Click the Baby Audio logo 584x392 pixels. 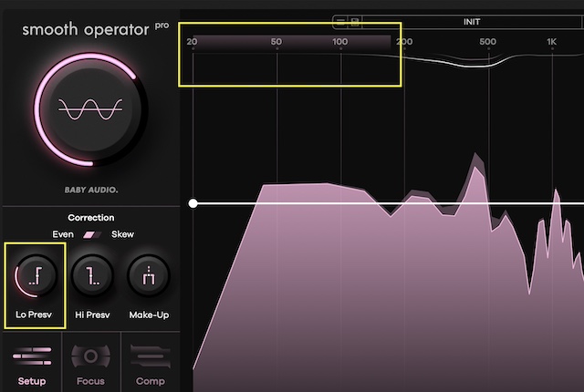[x=91, y=190]
